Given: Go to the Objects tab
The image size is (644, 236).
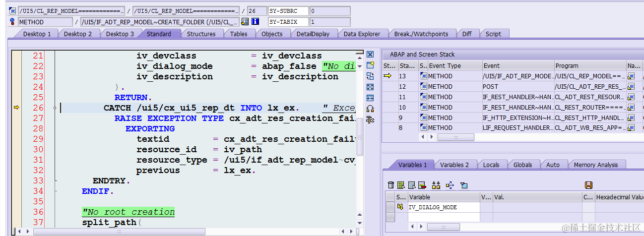Looking at the screenshot, I should tap(272, 34).
